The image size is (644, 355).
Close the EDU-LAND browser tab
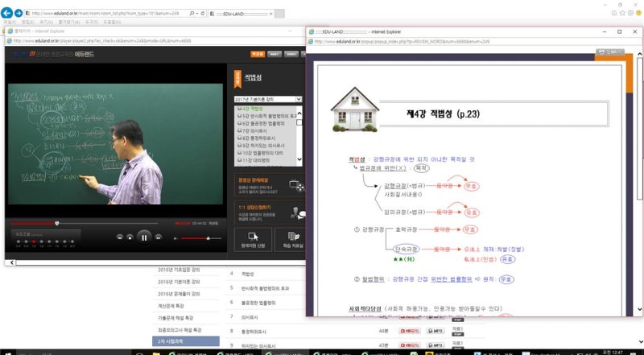click(270, 14)
